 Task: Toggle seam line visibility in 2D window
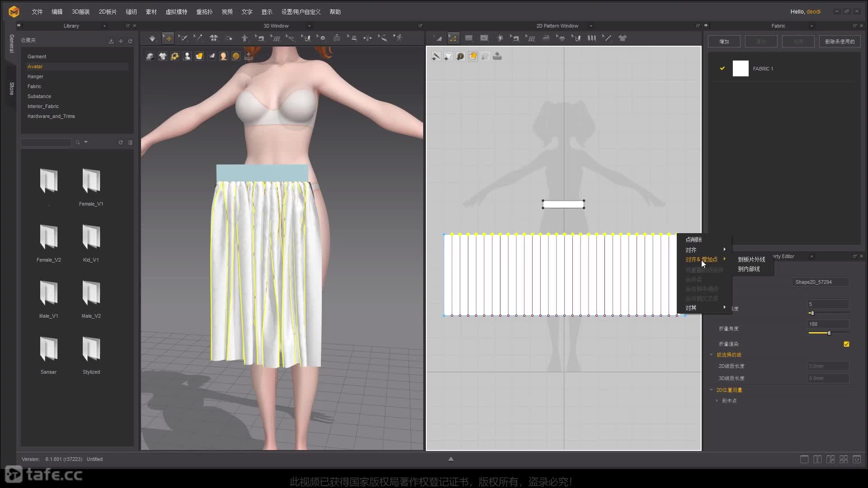point(436,56)
